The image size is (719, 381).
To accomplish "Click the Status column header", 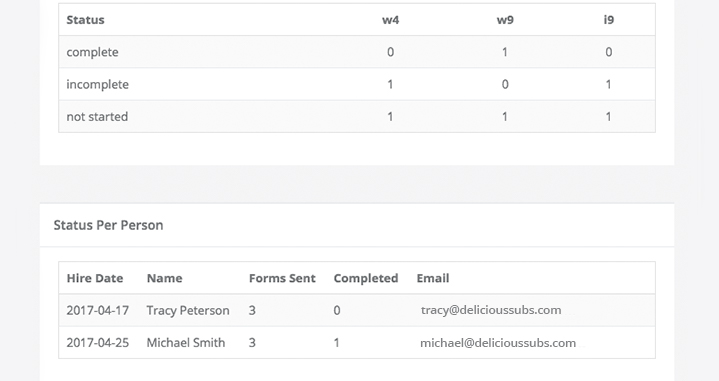I will [x=85, y=20].
